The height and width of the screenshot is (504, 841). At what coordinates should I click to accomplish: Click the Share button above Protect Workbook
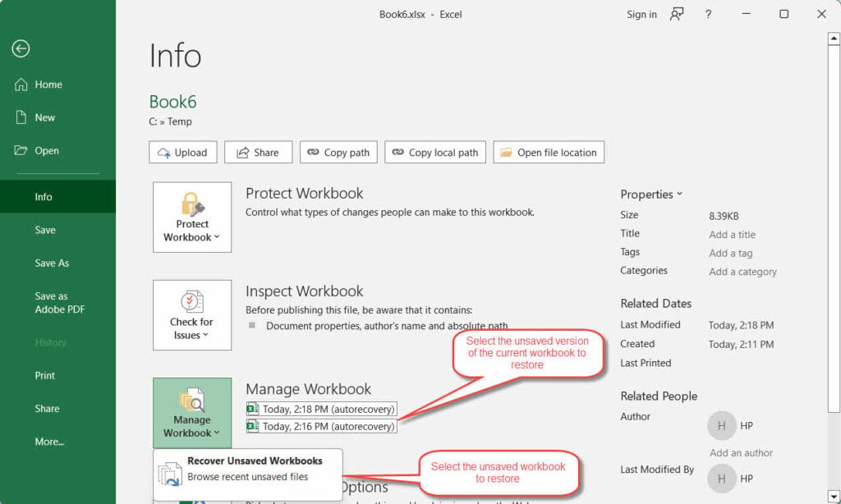click(x=259, y=153)
